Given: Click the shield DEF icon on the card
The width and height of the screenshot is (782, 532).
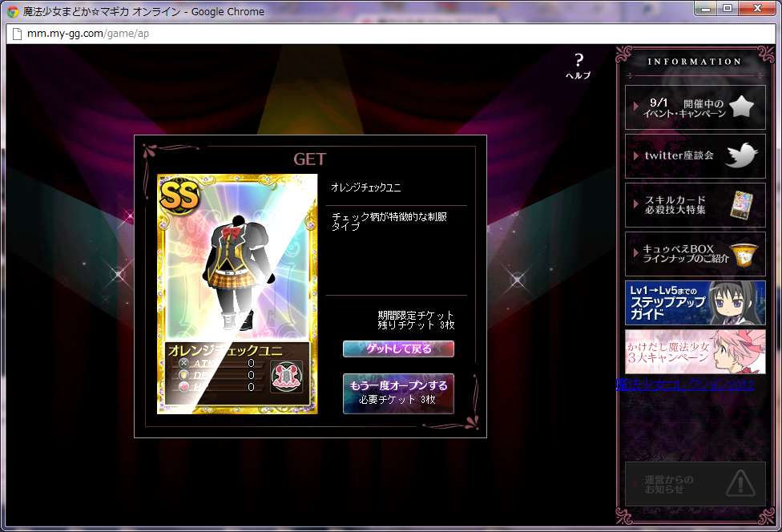Looking at the screenshot, I should [184, 375].
